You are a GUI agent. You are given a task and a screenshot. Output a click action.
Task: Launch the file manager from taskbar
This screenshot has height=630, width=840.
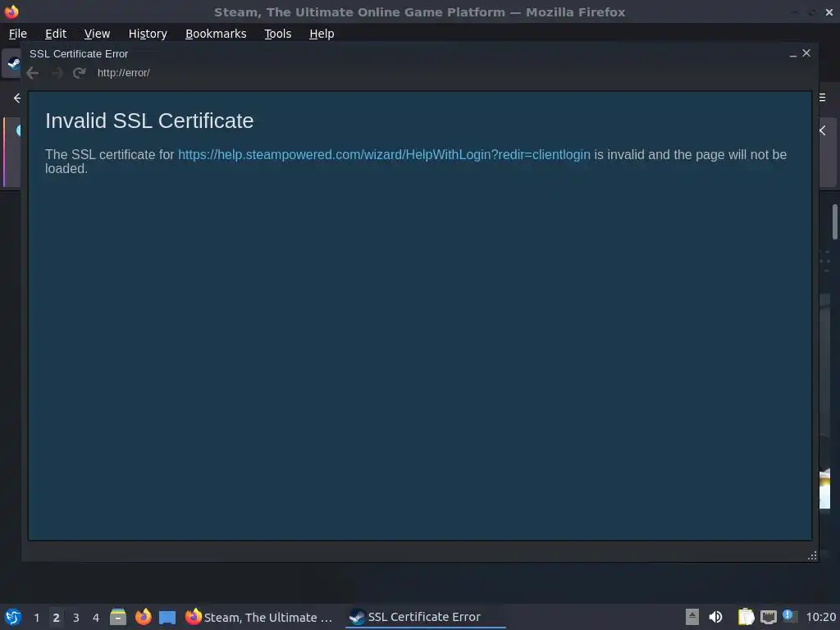tap(118, 617)
